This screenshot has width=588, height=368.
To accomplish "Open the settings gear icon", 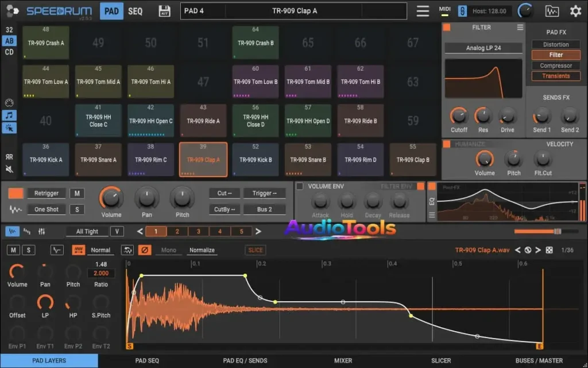I will click(575, 11).
